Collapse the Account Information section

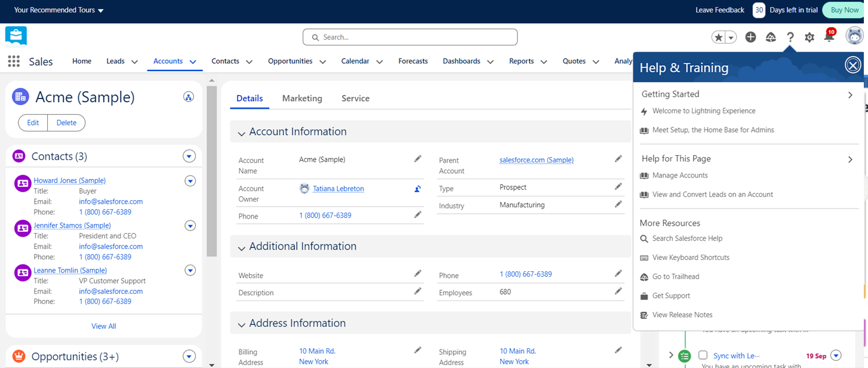pyautogui.click(x=241, y=132)
